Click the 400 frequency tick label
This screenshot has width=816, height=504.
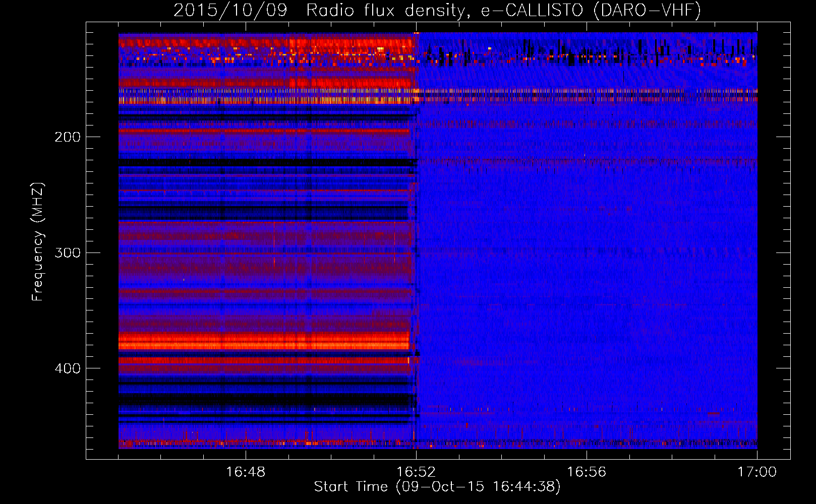(x=68, y=368)
